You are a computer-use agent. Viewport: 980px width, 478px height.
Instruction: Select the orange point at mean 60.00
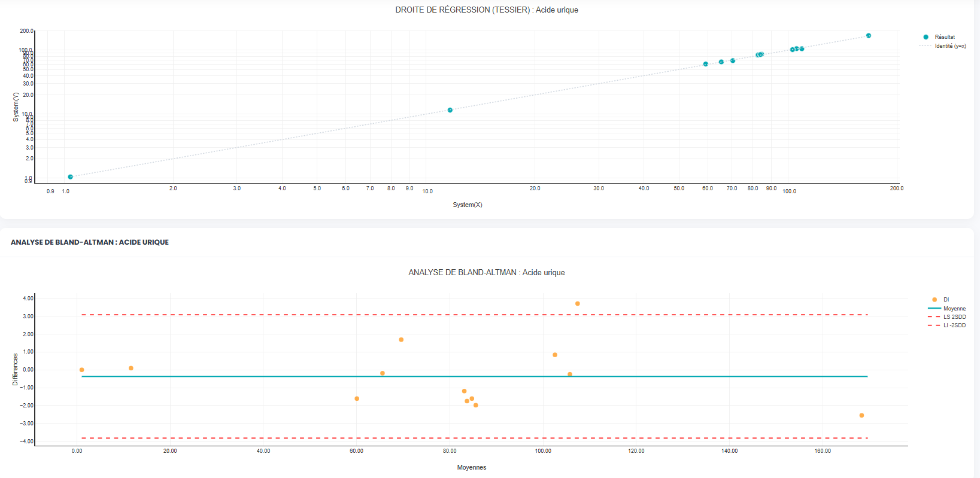[357, 398]
